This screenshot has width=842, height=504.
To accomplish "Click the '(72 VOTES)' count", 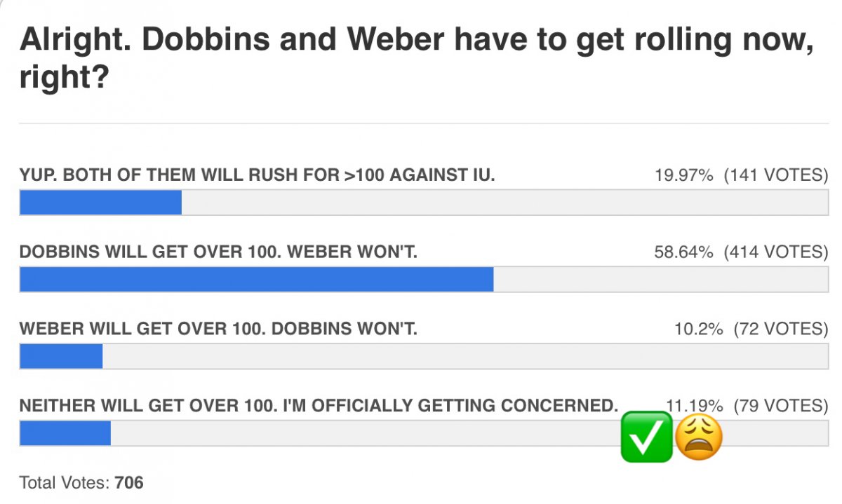I will point(781,329).
